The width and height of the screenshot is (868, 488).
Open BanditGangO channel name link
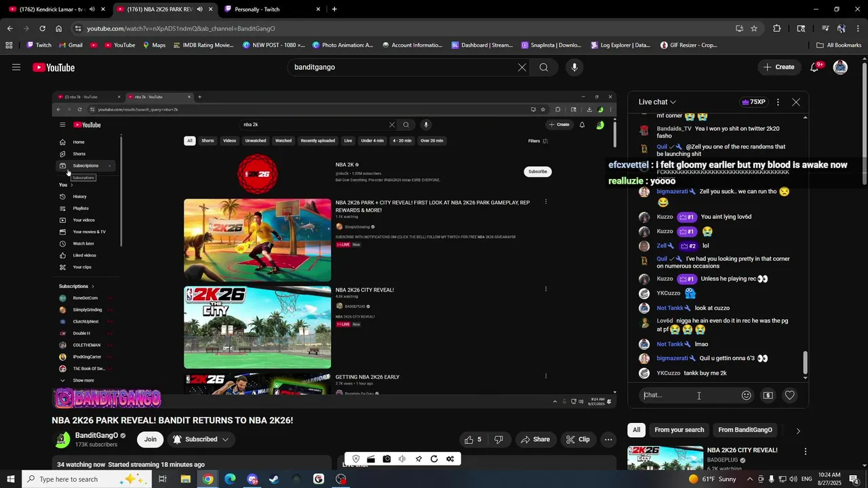click(x=96, y=436)
